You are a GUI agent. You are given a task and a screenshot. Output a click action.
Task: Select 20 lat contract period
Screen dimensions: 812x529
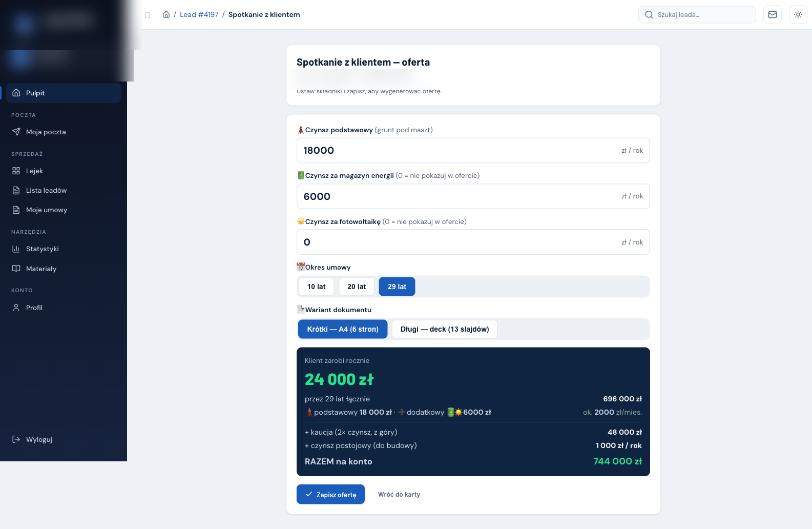click(357, 287)
